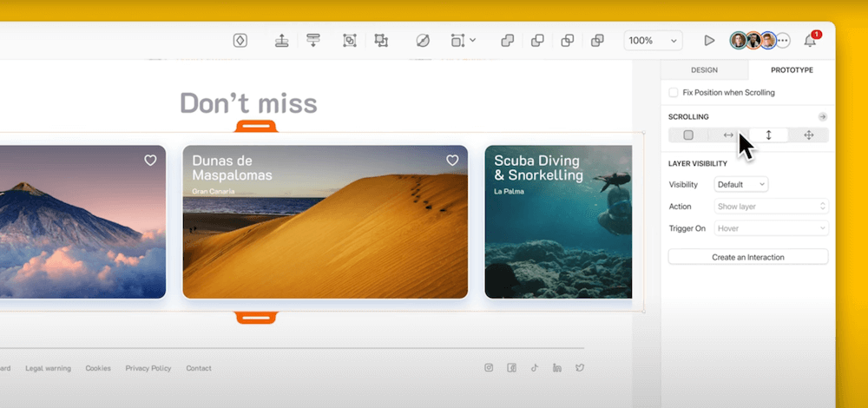Click the heart on Dunas de Maspalomas card

click(x=452, y=161)
